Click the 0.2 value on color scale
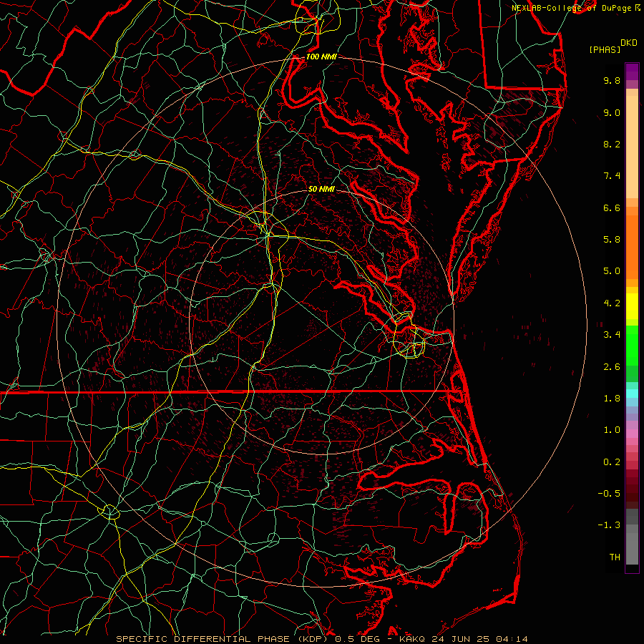 [x=612, y=462]
